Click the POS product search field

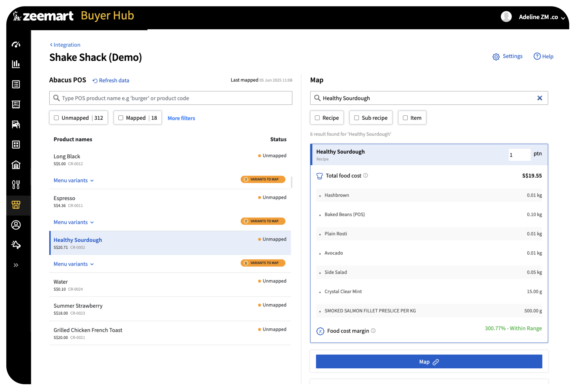171,98
